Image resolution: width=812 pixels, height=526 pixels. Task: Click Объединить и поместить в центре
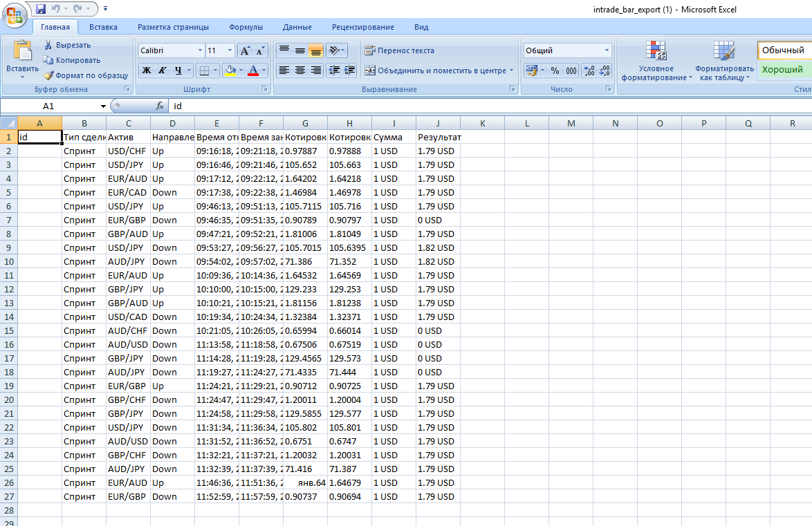[x=436, y=71]
